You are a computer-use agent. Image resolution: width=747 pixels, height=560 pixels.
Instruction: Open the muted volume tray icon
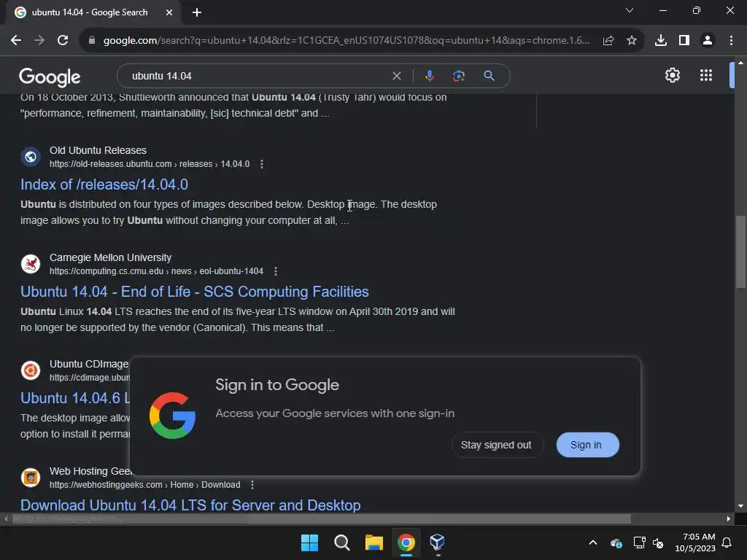[658, 542]
